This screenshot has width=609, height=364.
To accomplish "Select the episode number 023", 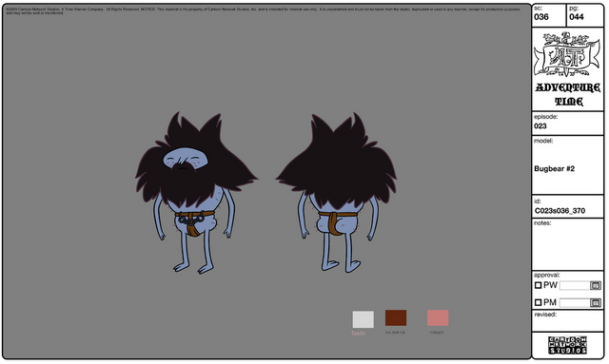I will click(x=540, y=126).
